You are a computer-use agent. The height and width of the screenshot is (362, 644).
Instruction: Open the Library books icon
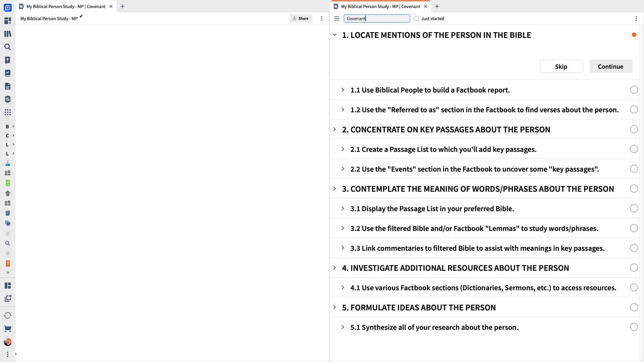pyautogui.click(x=7, y=34)
